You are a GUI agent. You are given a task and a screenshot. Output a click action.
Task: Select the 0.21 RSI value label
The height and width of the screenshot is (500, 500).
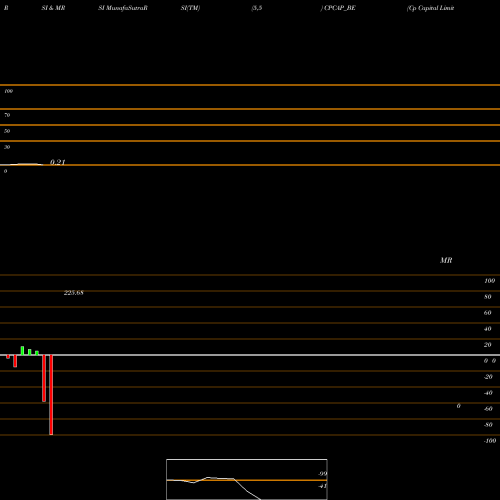[x=57, y=162]
